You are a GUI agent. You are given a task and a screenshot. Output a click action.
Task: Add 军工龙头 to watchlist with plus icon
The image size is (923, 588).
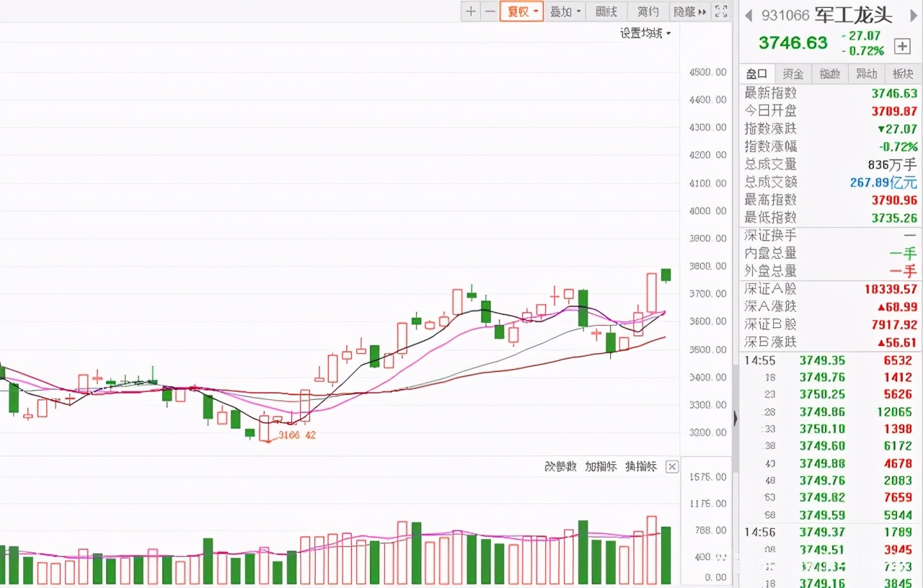coord(902,46)
